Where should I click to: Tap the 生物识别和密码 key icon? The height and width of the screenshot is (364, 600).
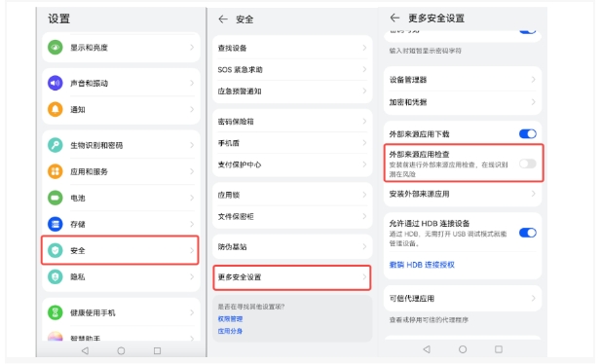pyautogui.click(x=56, y=145)
